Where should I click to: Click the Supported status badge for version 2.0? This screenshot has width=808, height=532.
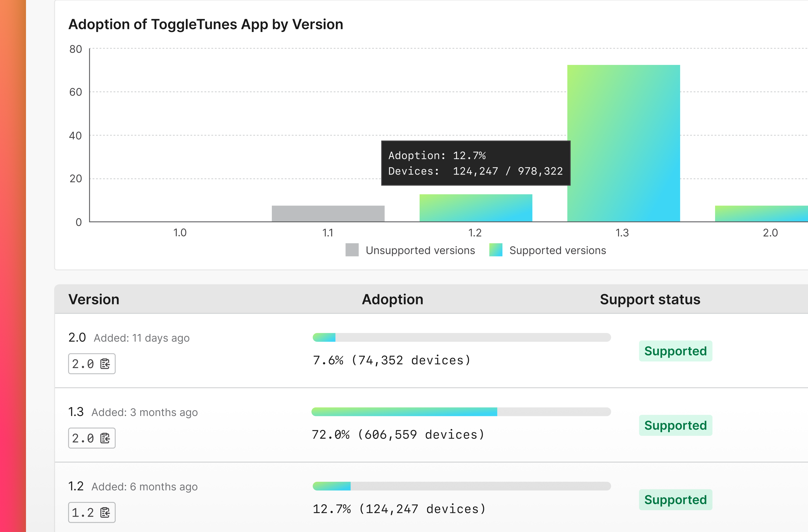[675, 351]
